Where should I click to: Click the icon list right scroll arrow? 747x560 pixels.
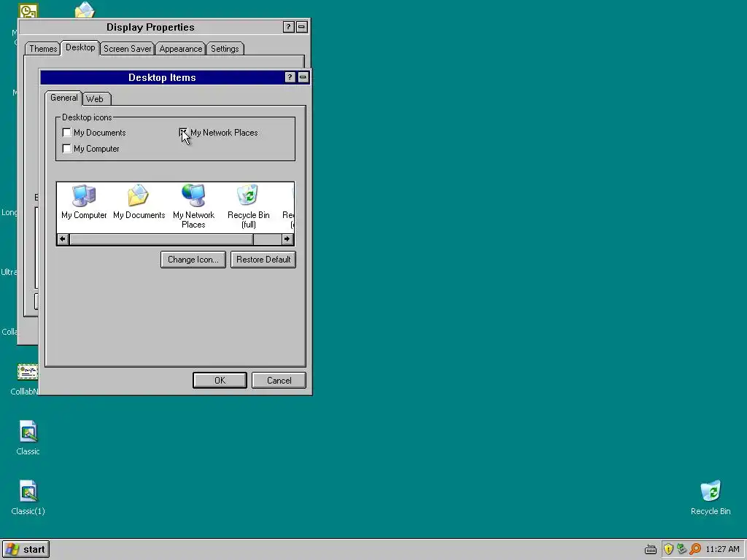[287, 239]
